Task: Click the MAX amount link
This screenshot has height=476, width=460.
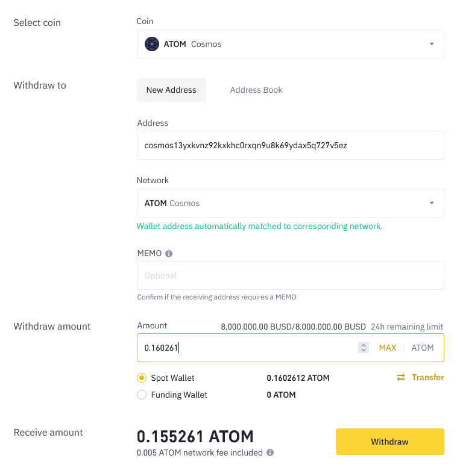Action: pyautogui.click(x=388, y=348)
